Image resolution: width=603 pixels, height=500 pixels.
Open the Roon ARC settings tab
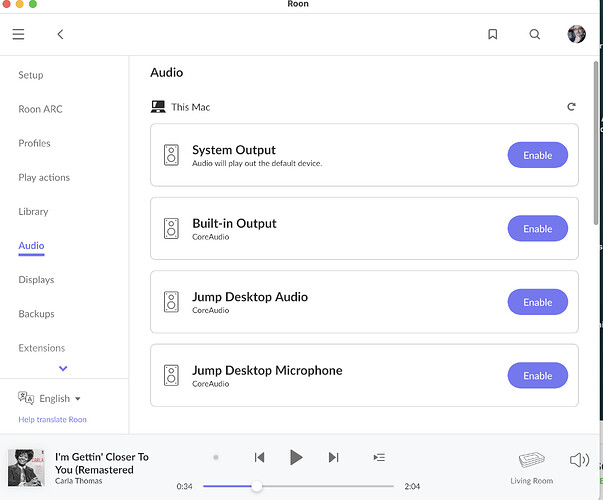click(x=40, y=109)
